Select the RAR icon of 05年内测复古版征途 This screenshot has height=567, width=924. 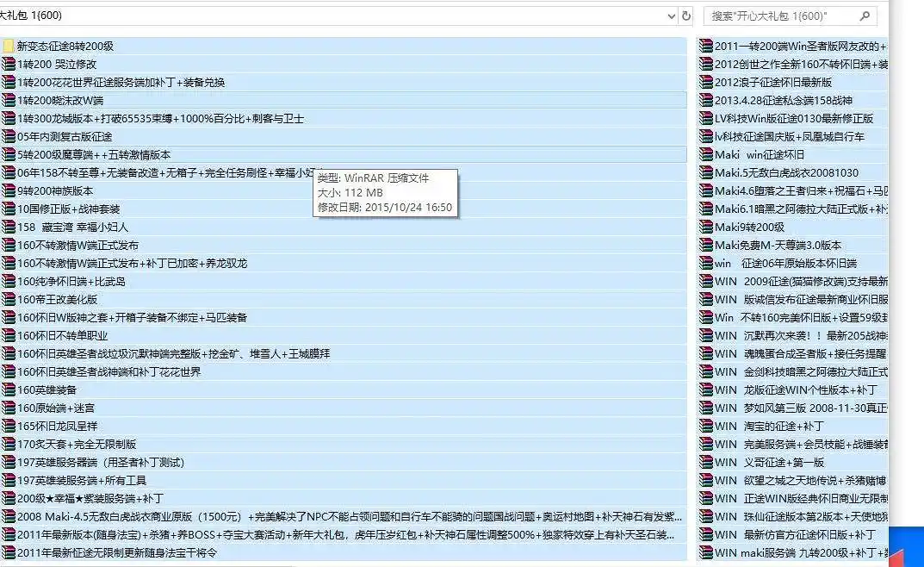pyautogui.click(x=9, y=137)
